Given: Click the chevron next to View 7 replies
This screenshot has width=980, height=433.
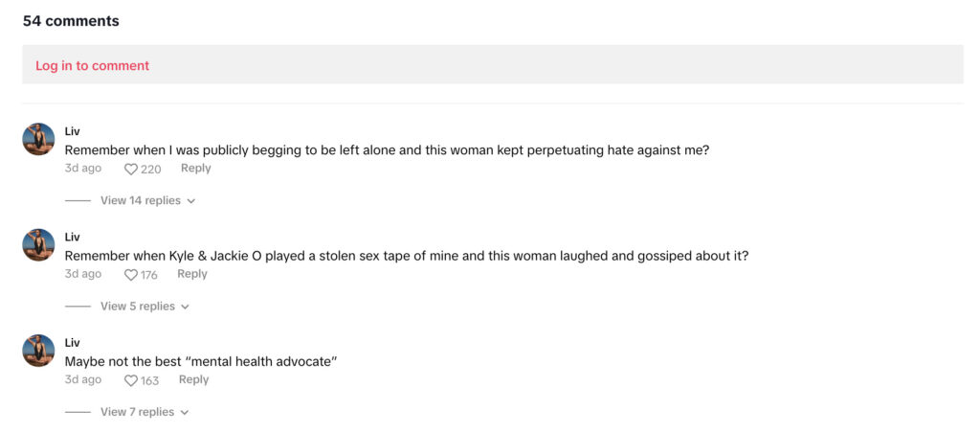Looking at the screenshot, I should pyautogui.click(x=185, y=413).
